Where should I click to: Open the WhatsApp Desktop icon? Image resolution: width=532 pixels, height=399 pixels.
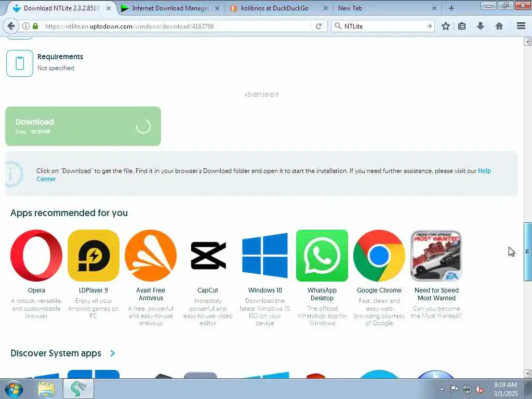coord(322,256)
